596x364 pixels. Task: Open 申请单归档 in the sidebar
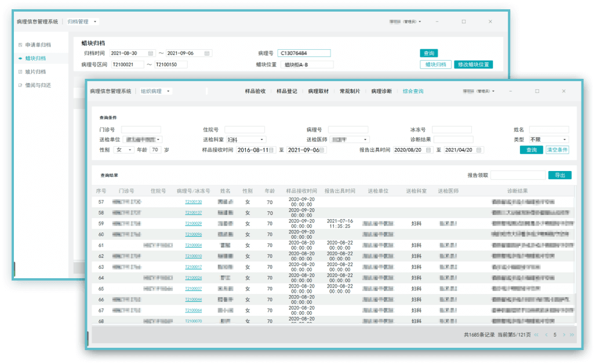click(38, 45)
